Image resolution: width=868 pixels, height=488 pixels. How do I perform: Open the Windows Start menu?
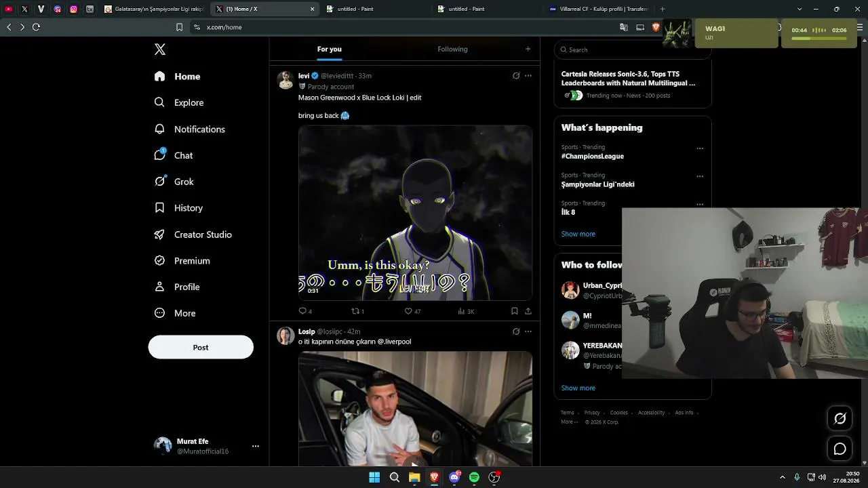pyautogui.click(x=374, y=477)
